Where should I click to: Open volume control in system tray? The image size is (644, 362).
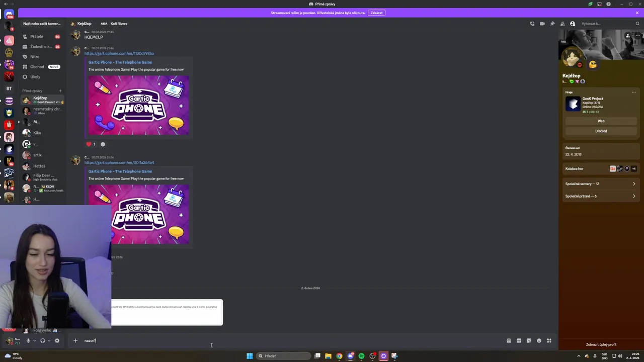point(620,356)
